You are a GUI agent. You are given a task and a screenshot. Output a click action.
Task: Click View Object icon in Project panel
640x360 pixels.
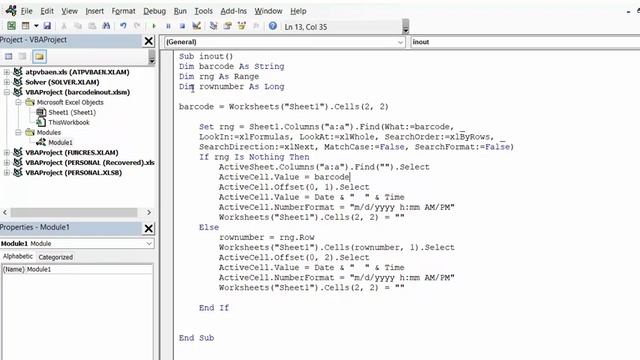tap(23, 56)
